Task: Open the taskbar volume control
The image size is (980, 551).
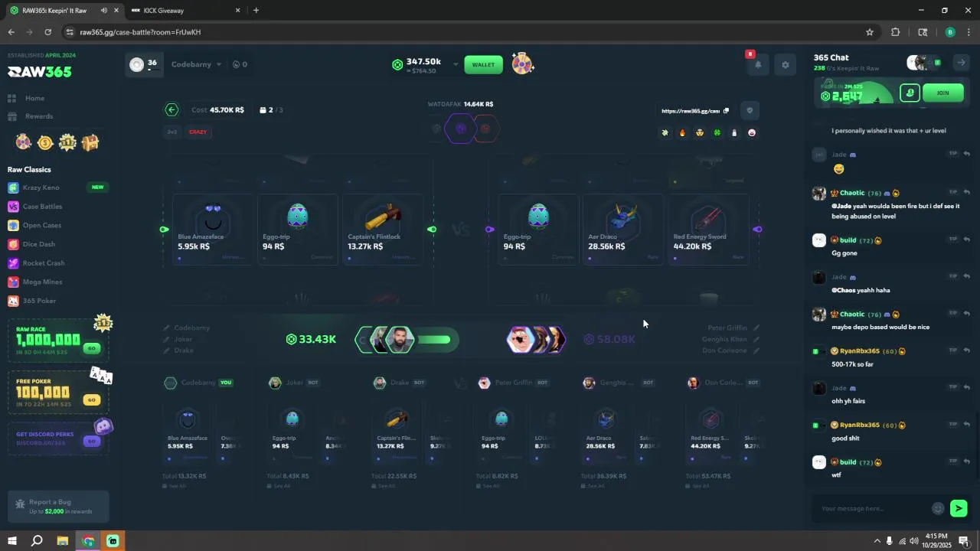Action: (x=913, y=541)
